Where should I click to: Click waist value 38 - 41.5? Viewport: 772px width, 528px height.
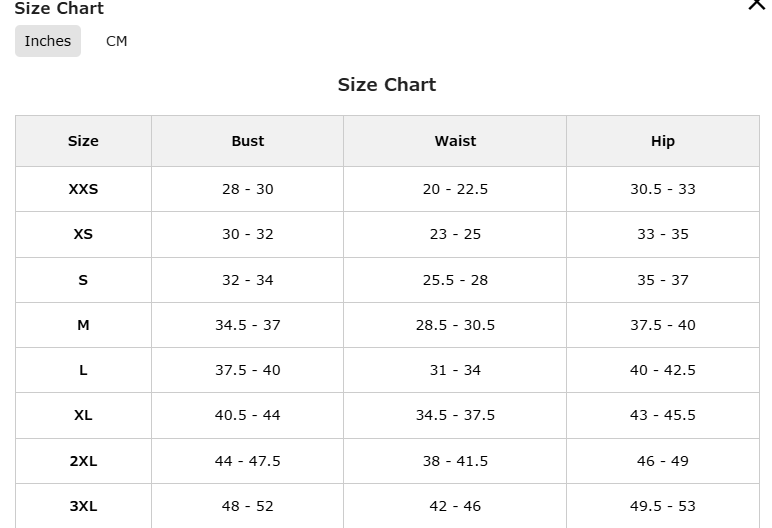point(455,461)
